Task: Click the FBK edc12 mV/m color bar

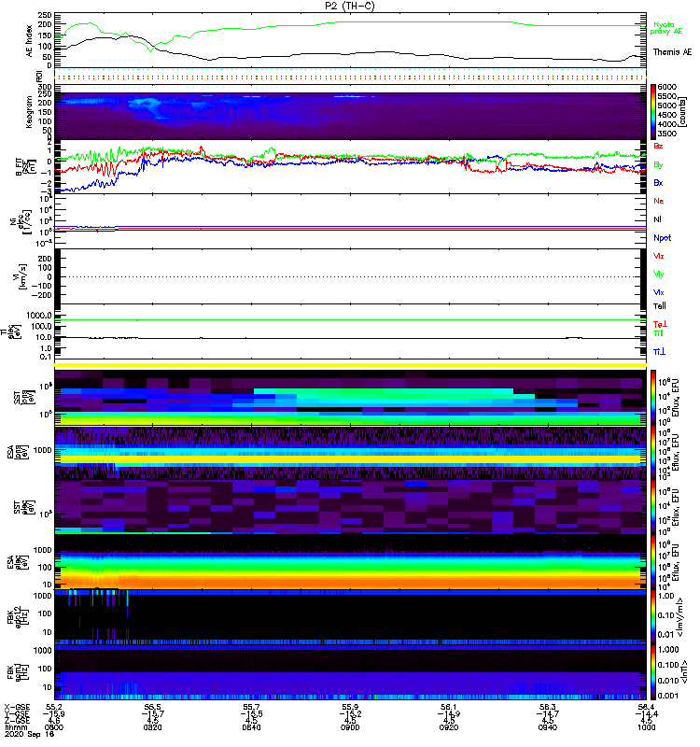Action: coord(653,616)
